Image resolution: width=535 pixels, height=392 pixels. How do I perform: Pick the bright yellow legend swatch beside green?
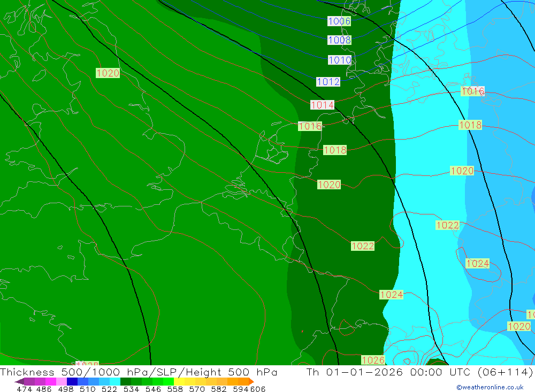179,381
